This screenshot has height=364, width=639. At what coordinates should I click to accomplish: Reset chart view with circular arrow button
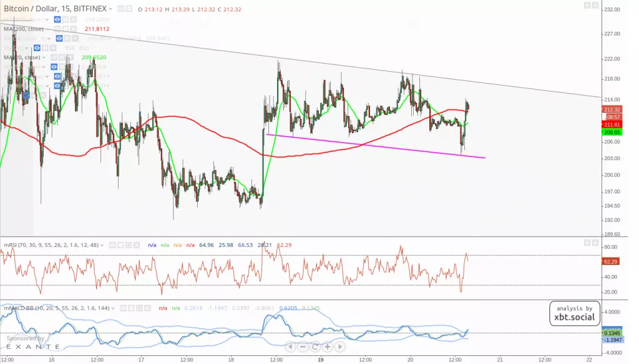click(315, 347)
